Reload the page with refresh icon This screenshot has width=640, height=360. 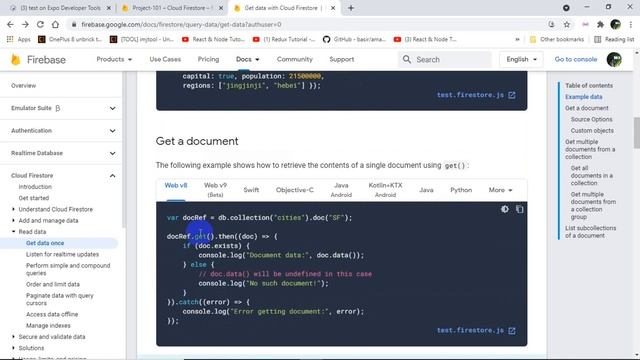coord(40,24)
